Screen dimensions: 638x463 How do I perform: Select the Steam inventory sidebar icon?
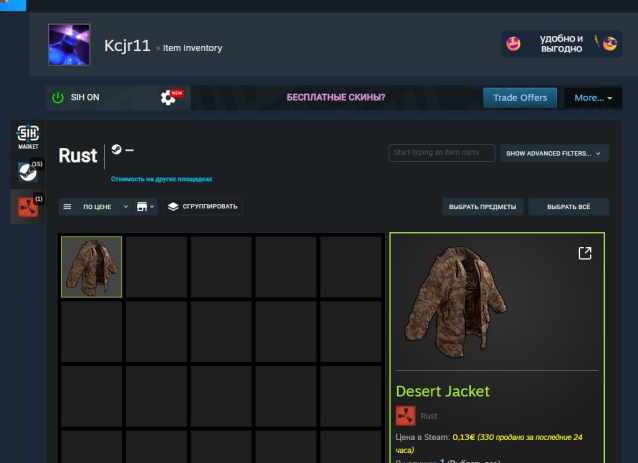(x=28, y=172)
